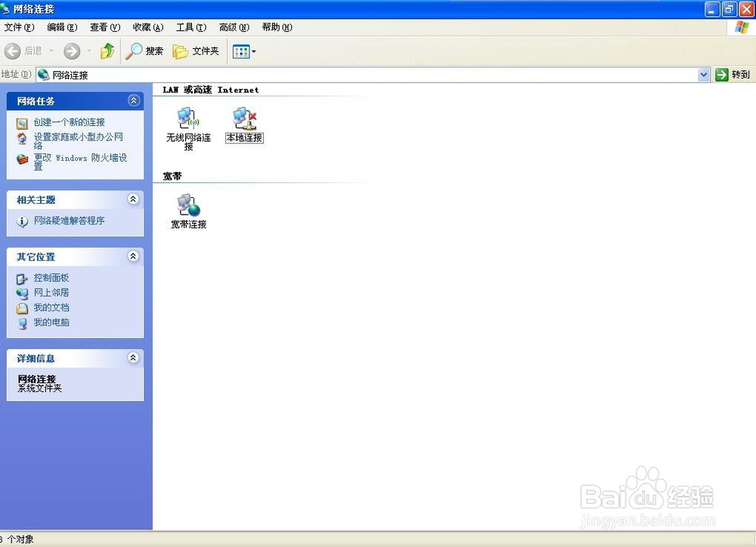Click the 宽带 group header
This screenshot has height=547, width=756.
pyautogui.click(x=172, y=176)
